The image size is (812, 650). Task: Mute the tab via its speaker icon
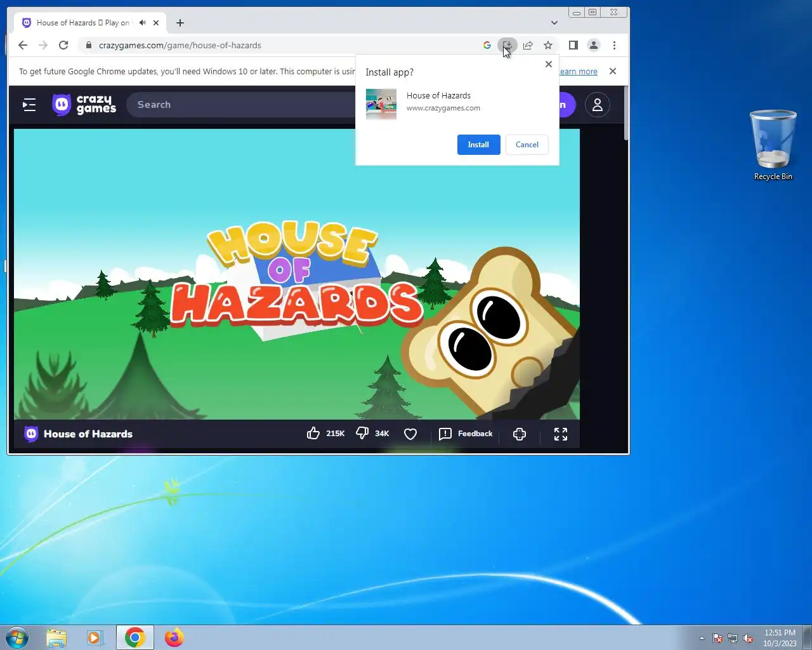coord(142,23)
